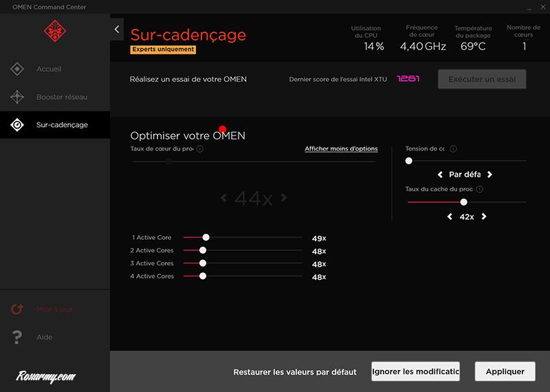
Task: Click the Mise à jour refresh icon
Action: [x=17, y=309]
